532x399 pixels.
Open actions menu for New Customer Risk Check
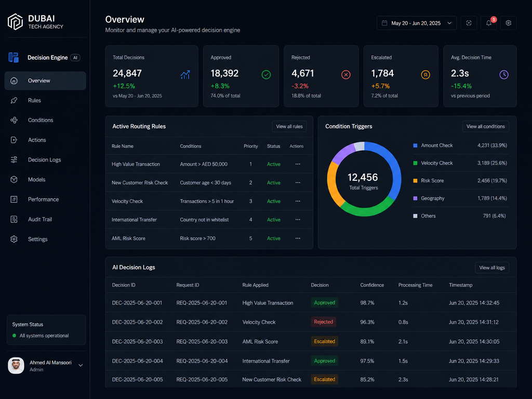point(298,182)
